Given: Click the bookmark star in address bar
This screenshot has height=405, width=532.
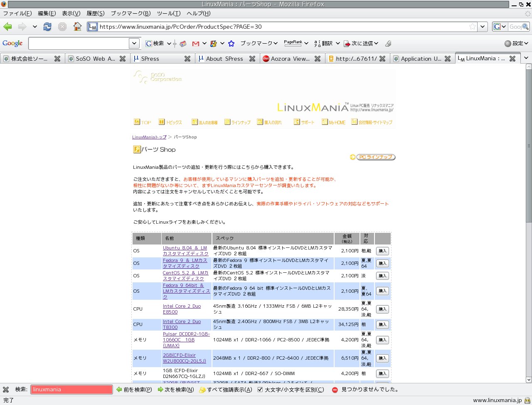Looking at the screenshot, I should click(473, 27).
